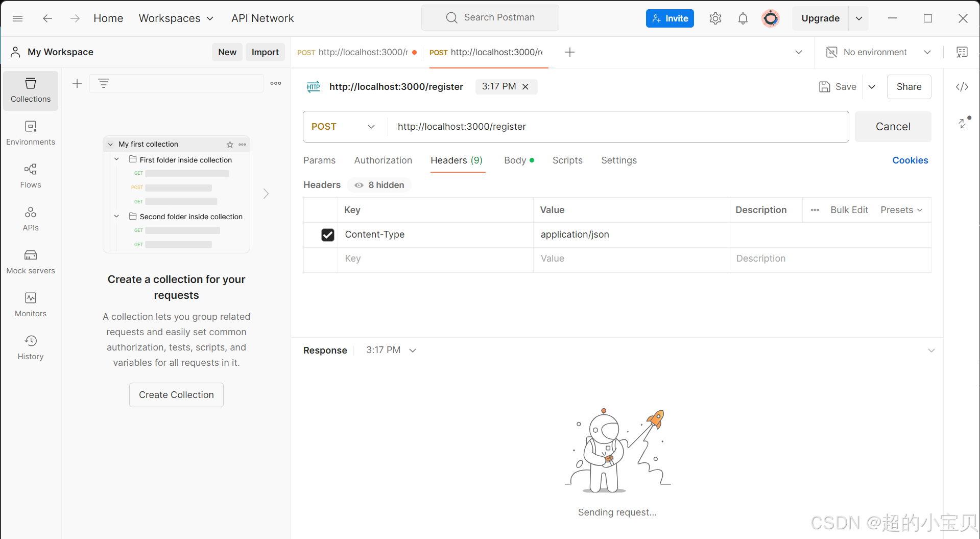Switch to the Params tab
This screenshot has width=980, height=539.
(319, 160)
